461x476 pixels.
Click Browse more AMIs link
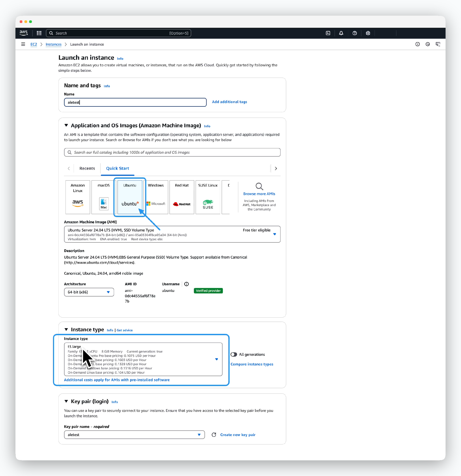tap(259, 194)
